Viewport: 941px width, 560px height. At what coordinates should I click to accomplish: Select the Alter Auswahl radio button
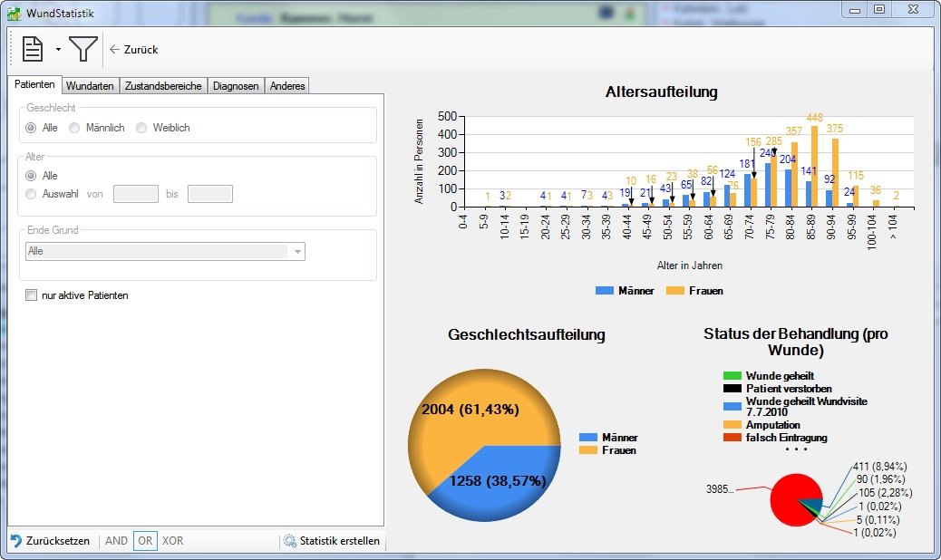31,194
